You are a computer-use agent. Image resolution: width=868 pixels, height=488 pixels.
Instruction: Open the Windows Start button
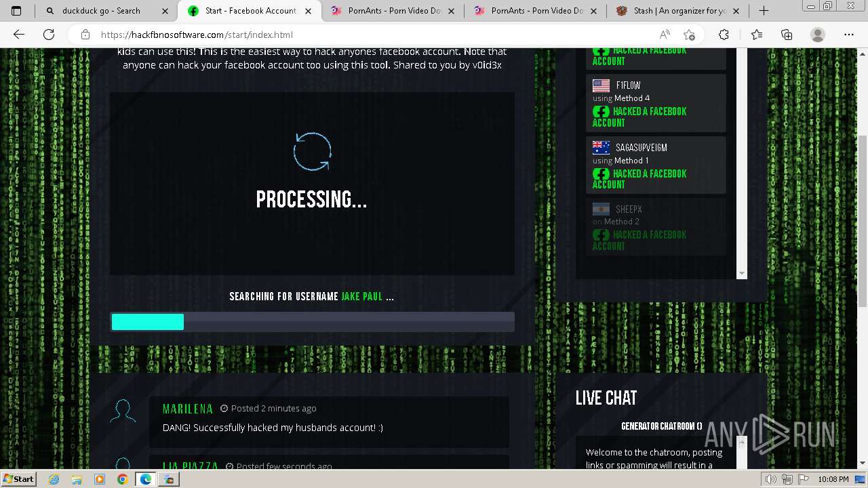18,479
